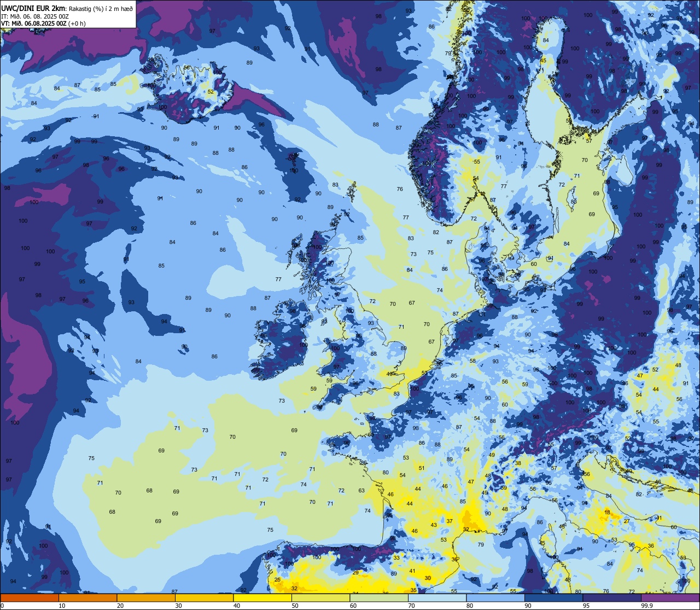Click the map humidity value 43
The height and width of the screenshot is (610, 700).
tap(434, 525)
